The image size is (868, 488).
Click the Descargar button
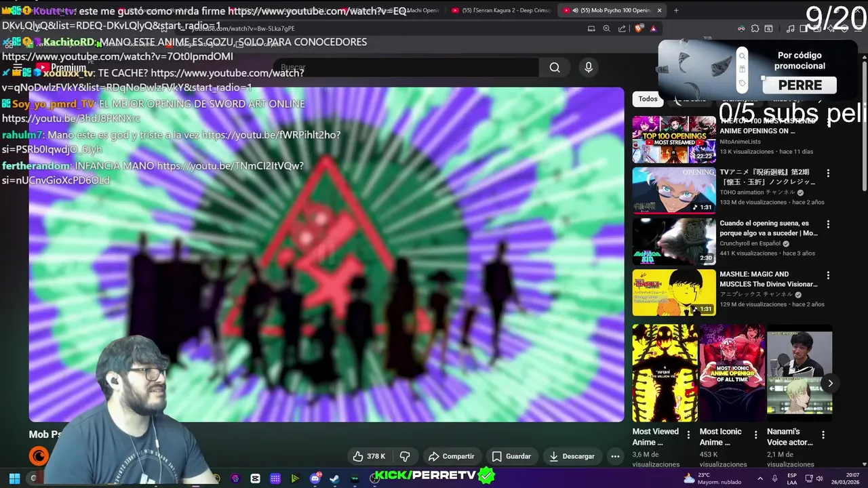[572, 456]
